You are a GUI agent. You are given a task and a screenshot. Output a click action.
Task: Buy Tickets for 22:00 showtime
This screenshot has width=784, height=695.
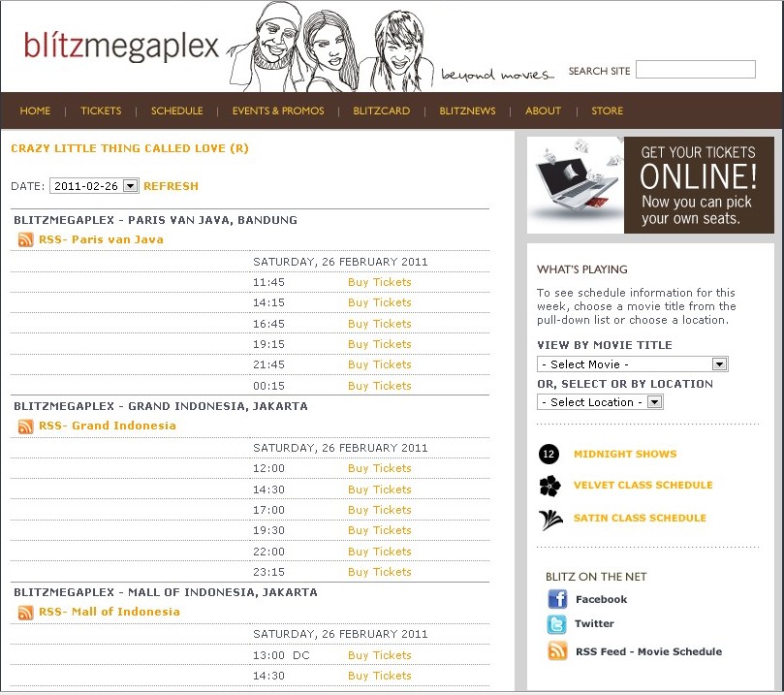point(380,552)
